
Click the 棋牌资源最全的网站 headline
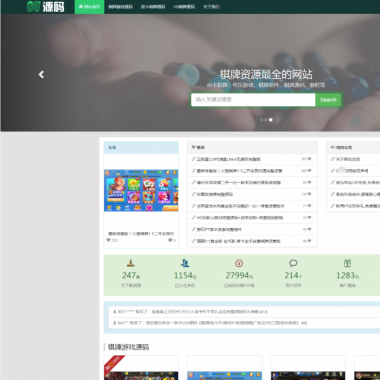click(x=266, y=74)
